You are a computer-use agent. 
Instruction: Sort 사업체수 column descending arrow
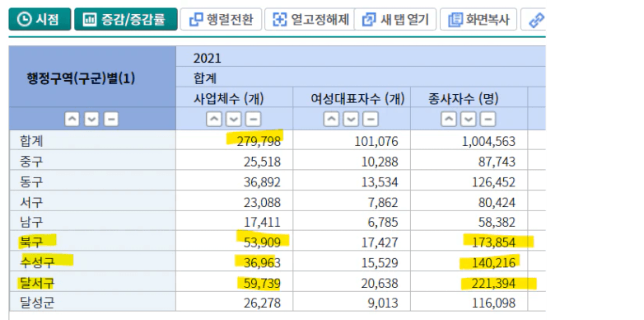[x=233, y=120]
